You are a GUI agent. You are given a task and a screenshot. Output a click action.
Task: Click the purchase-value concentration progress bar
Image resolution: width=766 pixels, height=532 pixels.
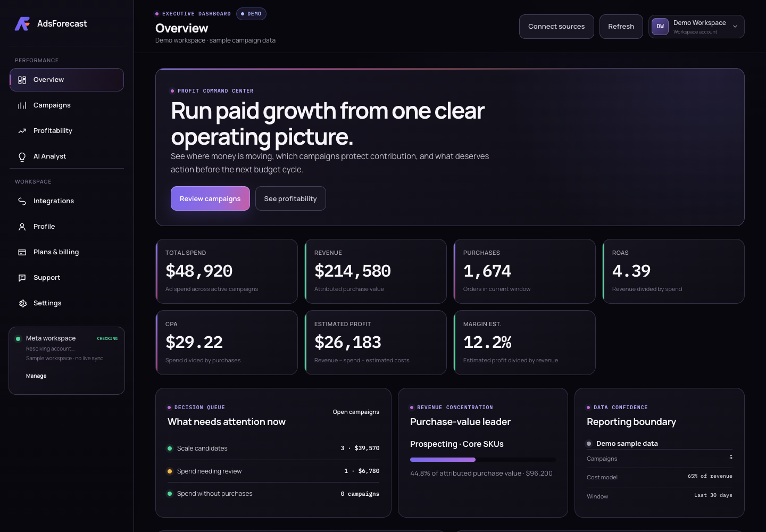point(482,460)
